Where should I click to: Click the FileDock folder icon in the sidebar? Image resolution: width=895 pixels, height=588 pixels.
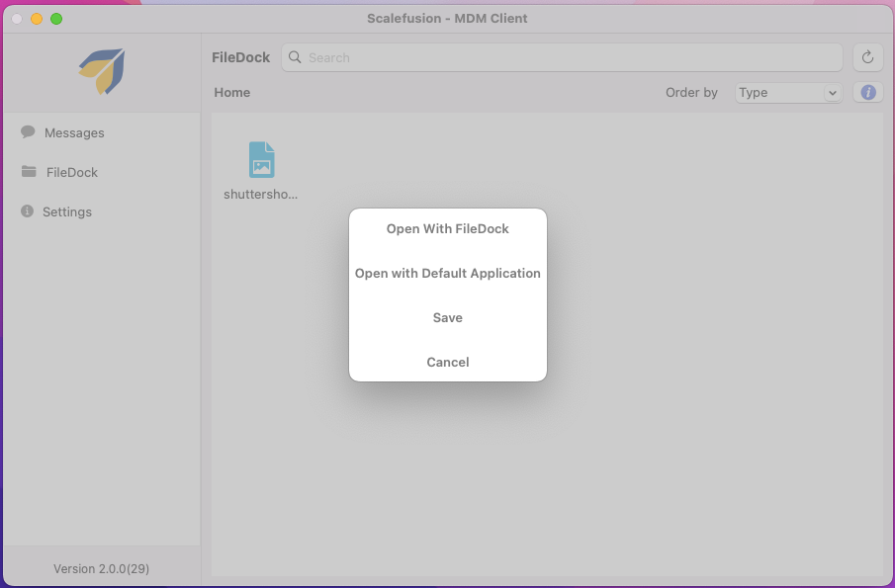point(29,171)
